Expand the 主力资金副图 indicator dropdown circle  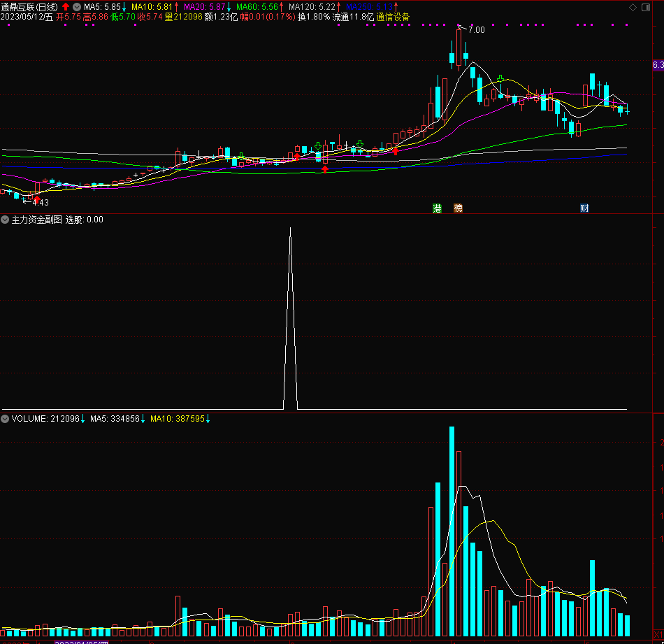tap(5, 220)
